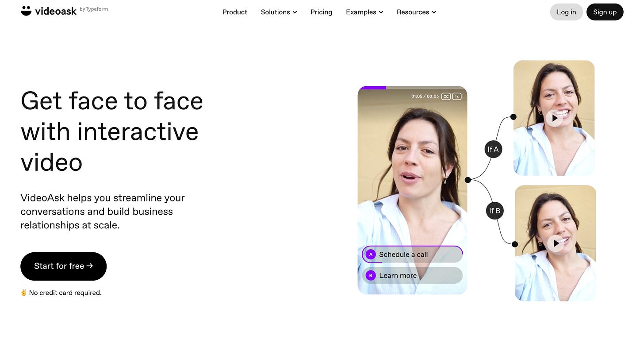Open the Product menu item
This screenshot has height=347, width=644.
235,12
